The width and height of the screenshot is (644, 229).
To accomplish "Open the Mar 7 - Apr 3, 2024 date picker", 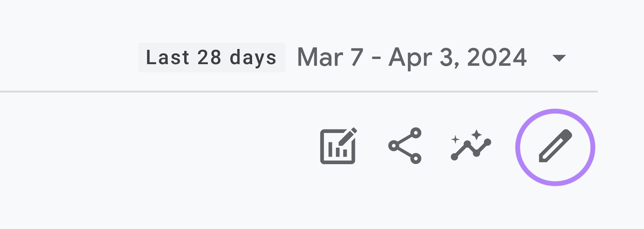I will [411, 58].
